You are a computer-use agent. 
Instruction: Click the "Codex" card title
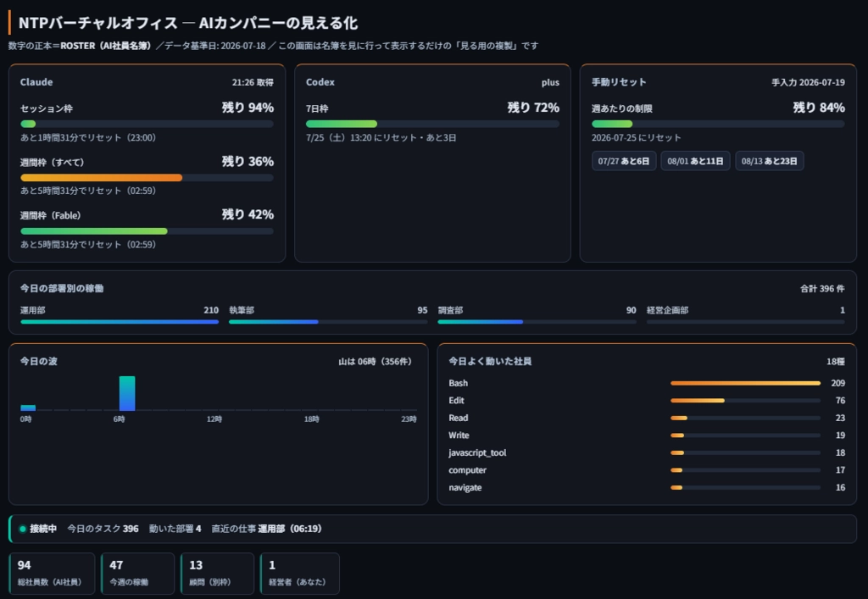320,82
